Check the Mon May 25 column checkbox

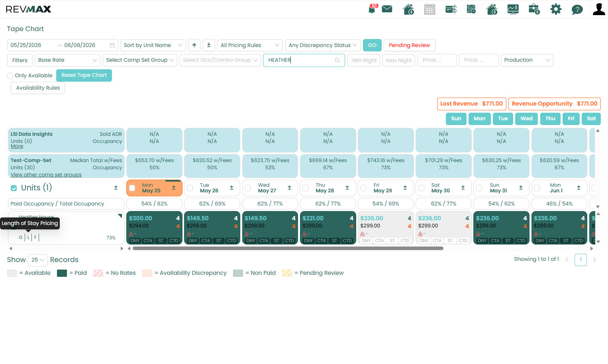(x=132, y=188)
